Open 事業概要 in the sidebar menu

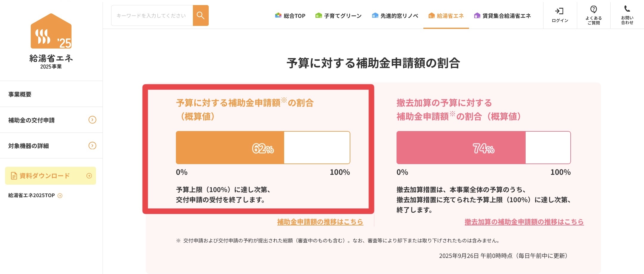pos(20,94)
